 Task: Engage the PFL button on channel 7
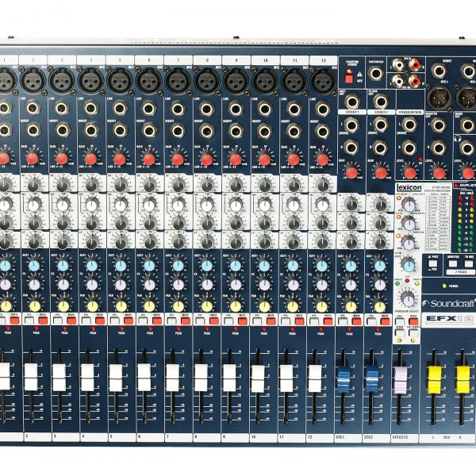pyautogui.click(x=172, y=321)
